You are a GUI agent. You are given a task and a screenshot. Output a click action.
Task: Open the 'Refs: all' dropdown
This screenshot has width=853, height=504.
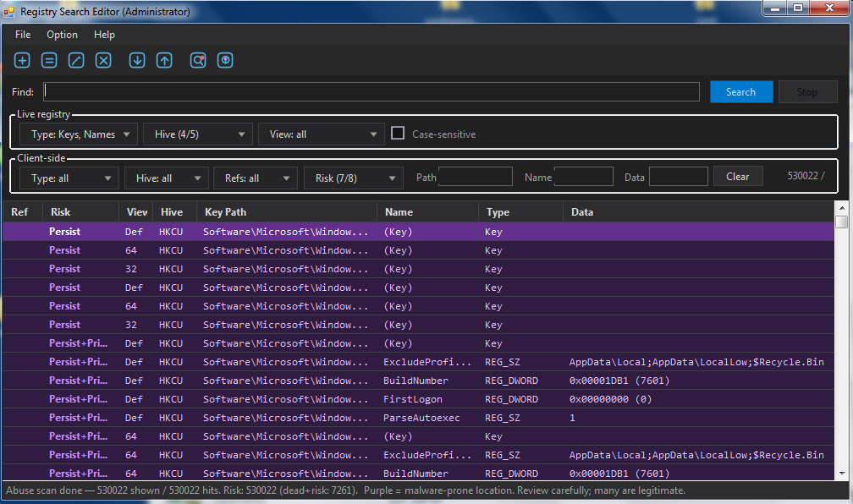click(256, 178)
